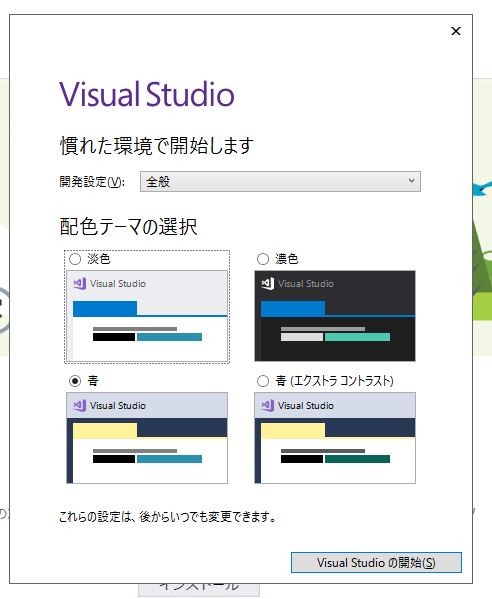Select the 濃色 (Dark) theme radio button
Screen dimensions: 492x599
[263, 259]
